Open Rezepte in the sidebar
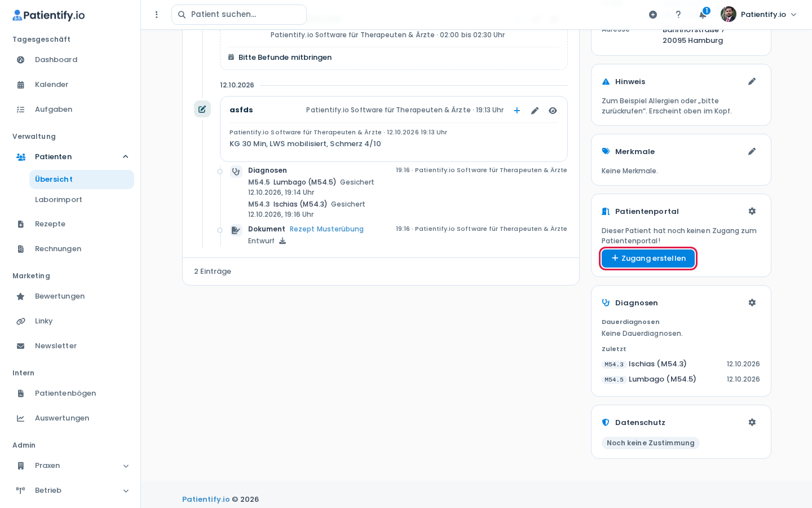The image size is (812, 508). (x=70, y=224)
